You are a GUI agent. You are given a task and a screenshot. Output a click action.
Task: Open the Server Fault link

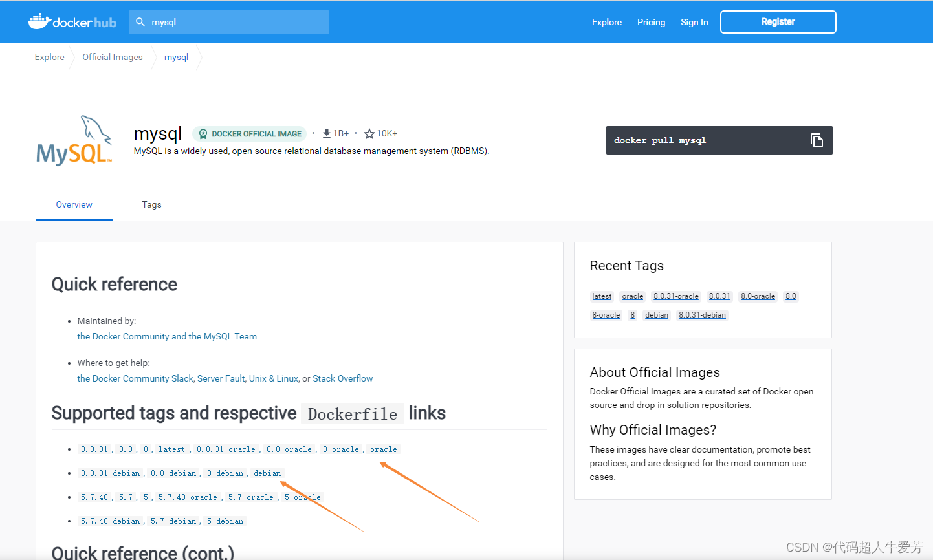221,378
